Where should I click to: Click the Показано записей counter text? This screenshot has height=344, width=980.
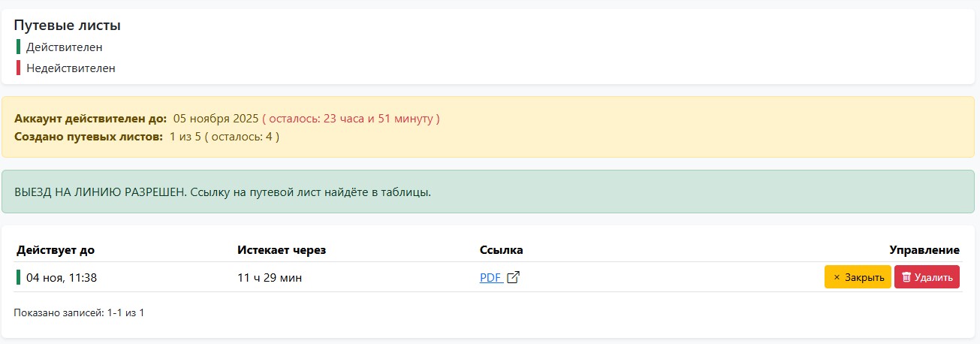tap(79, 312)
